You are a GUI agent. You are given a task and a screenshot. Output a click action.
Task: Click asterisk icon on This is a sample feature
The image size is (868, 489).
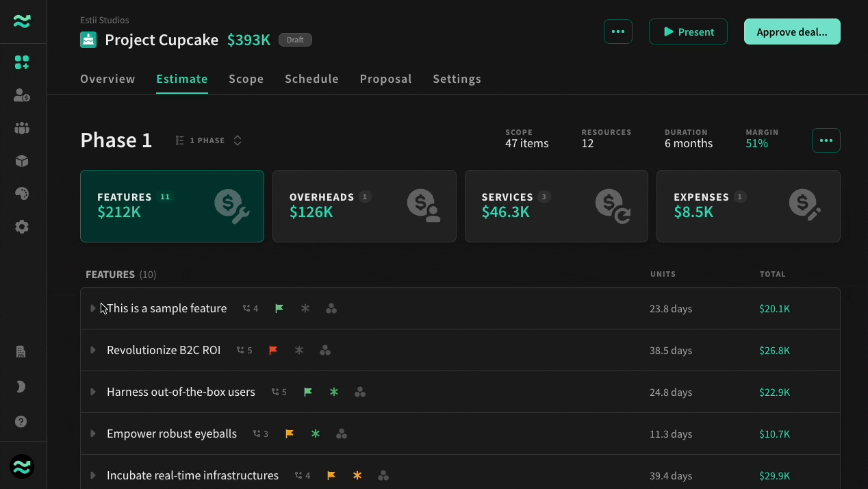305,309
